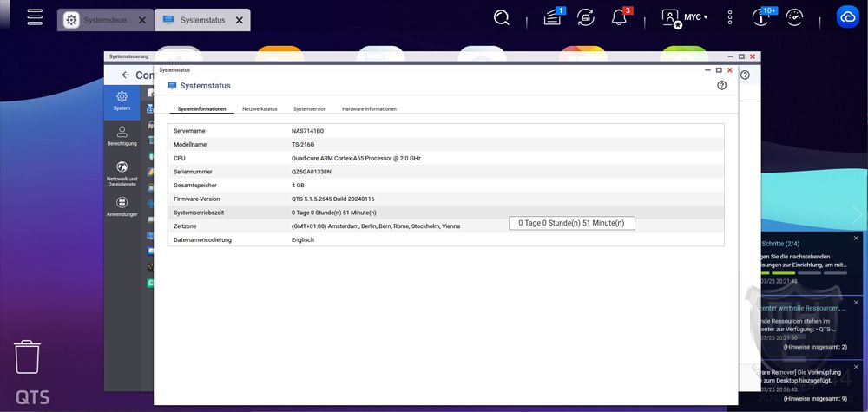The image size is (868, 412).
Task: Click Hinweise insgesamt: 2 link
Action: 815,347
